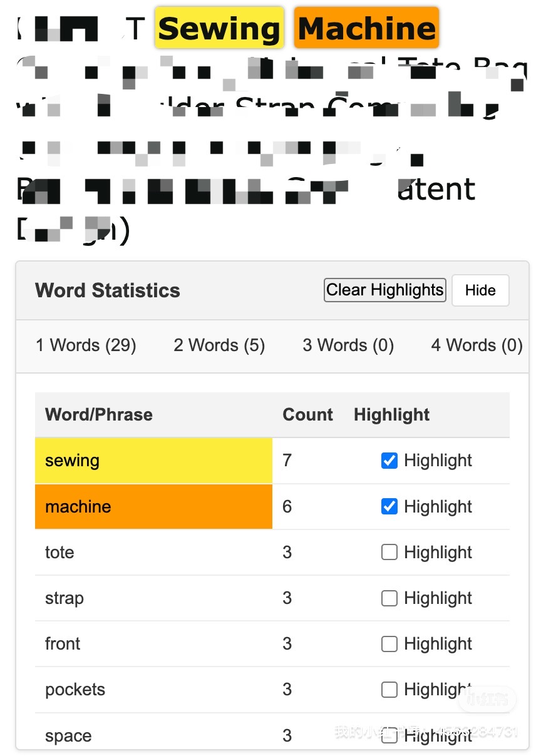Image resolution: width=541 pixels, height=756 pixels.
Task: Tick the pockets highlight checkbox
Action: pos(389,690)
